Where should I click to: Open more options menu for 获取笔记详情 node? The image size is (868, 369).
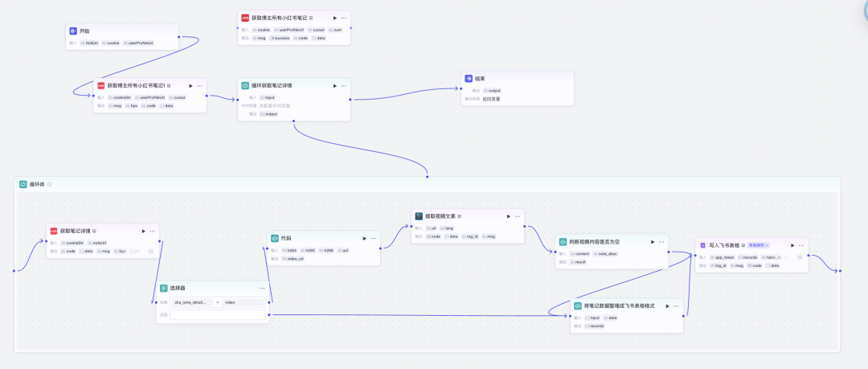pos(152,231)
